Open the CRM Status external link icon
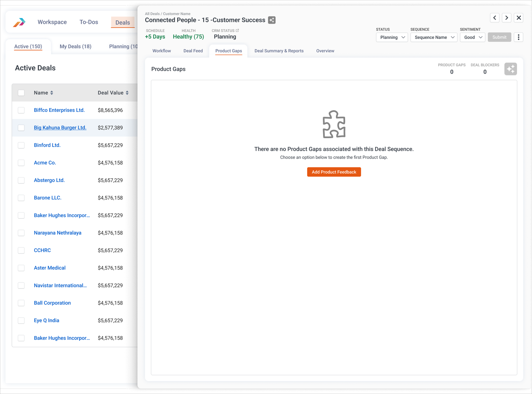The image size is (532, 394). [237, 30]
